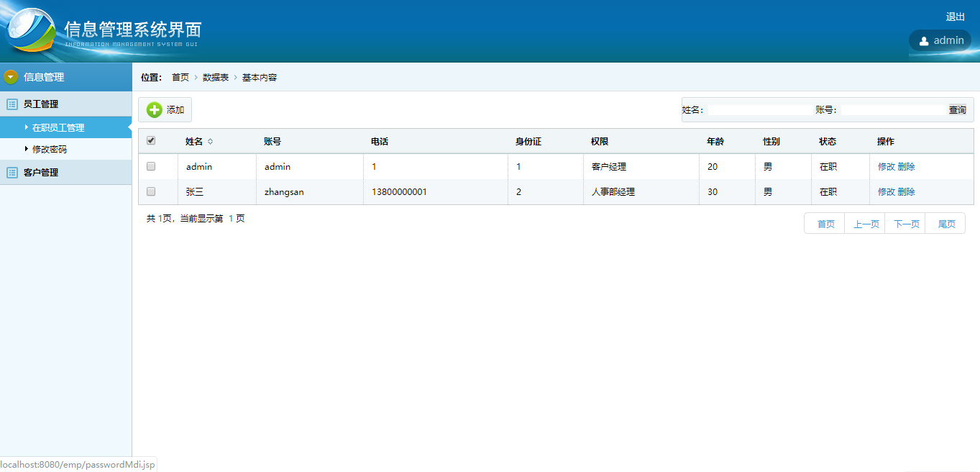
Task: Click the 信息管理 sidebar header
Action: coord(66,77)
